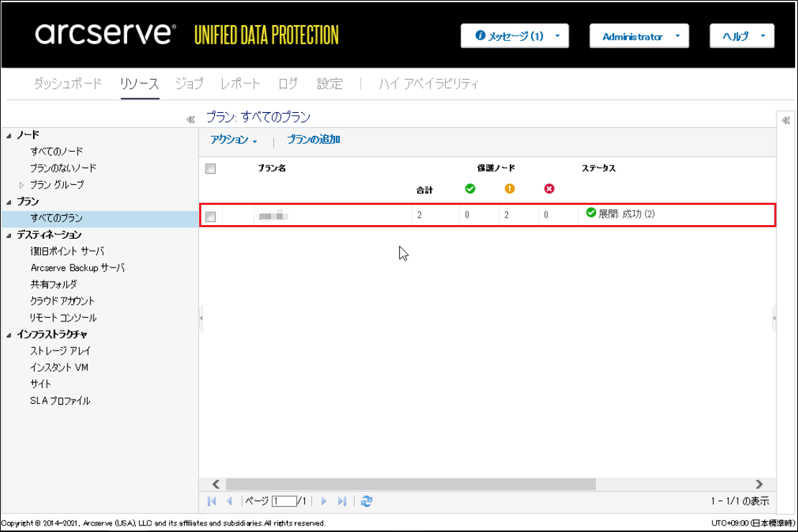
Task: Click the 展開: 成功 (2) status text
Action: point(626,214)
